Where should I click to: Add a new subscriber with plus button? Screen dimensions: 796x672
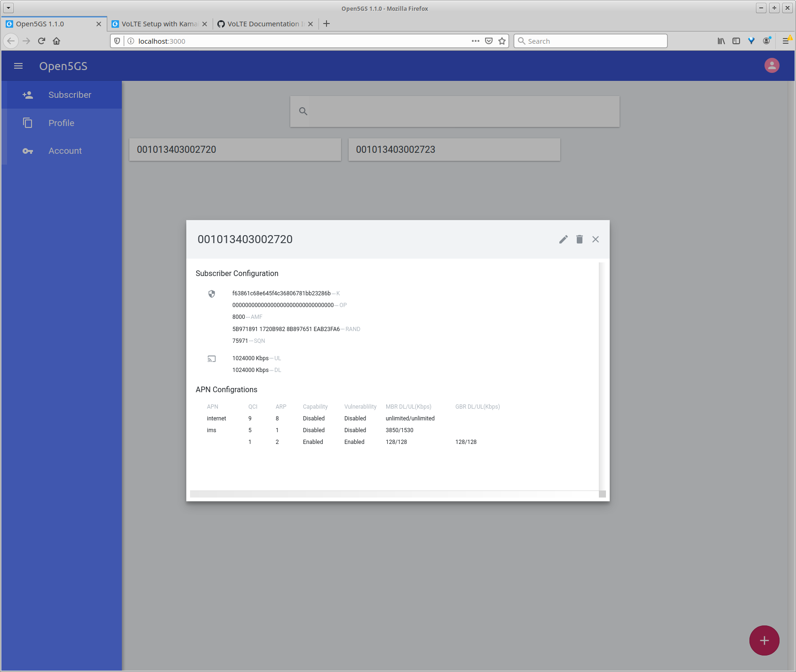[764, 640]
